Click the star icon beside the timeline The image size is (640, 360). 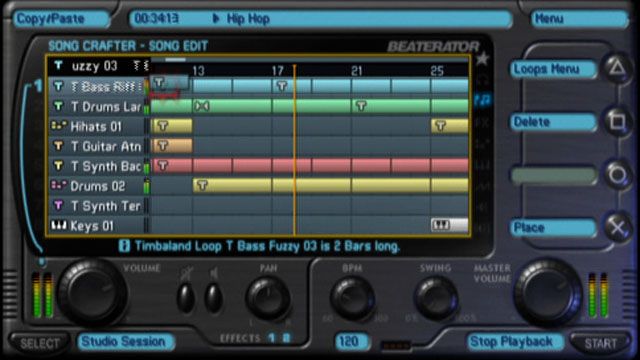(x=482, y=59)
